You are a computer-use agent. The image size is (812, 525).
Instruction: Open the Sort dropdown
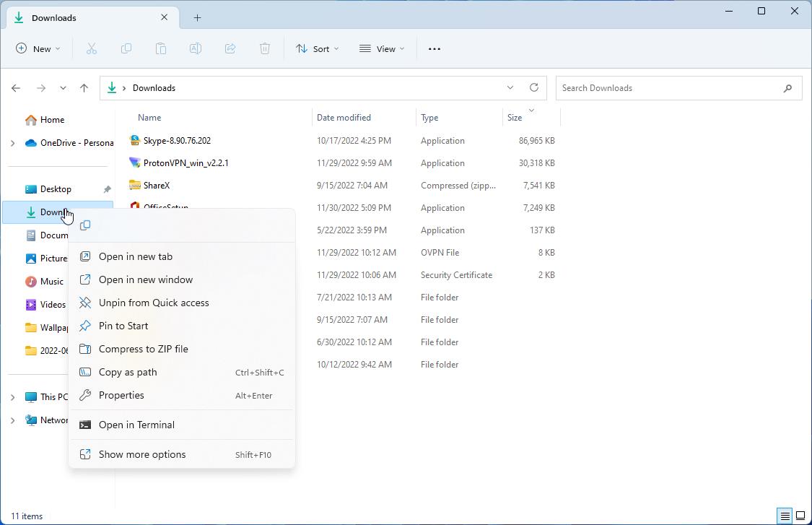tap(316, 48)
